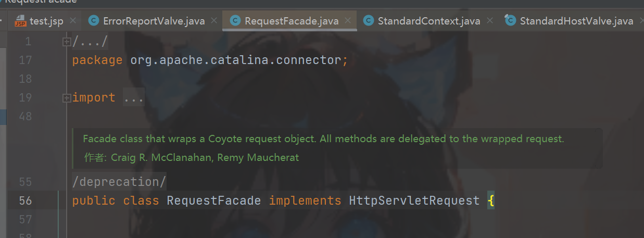Click the RequestFacade class name declaration

(x=213, y=201)
